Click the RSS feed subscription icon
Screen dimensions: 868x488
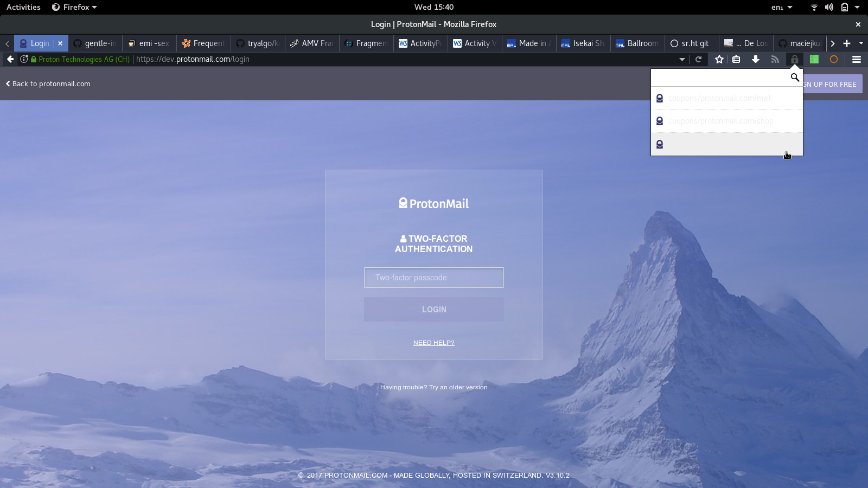coord(775,59)
